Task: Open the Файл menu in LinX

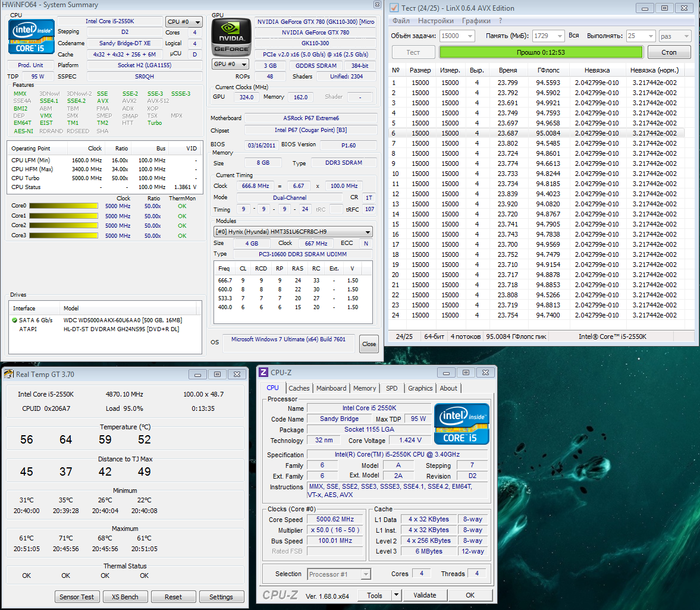Action: pyautogui.click(x=401, y=21)
